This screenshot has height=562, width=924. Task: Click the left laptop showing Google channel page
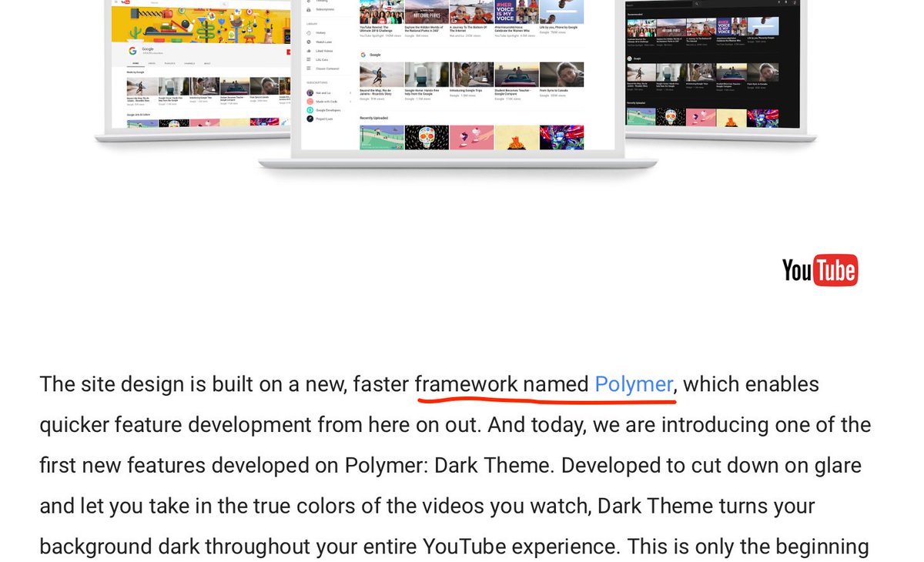pyautogui.click(x=192, y=71)
